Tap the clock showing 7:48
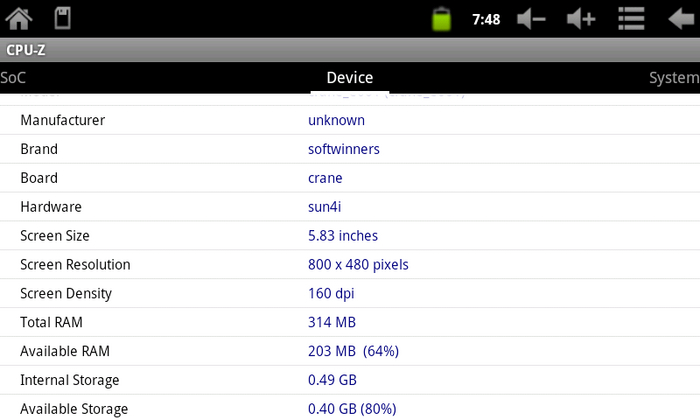 [486, 20]
